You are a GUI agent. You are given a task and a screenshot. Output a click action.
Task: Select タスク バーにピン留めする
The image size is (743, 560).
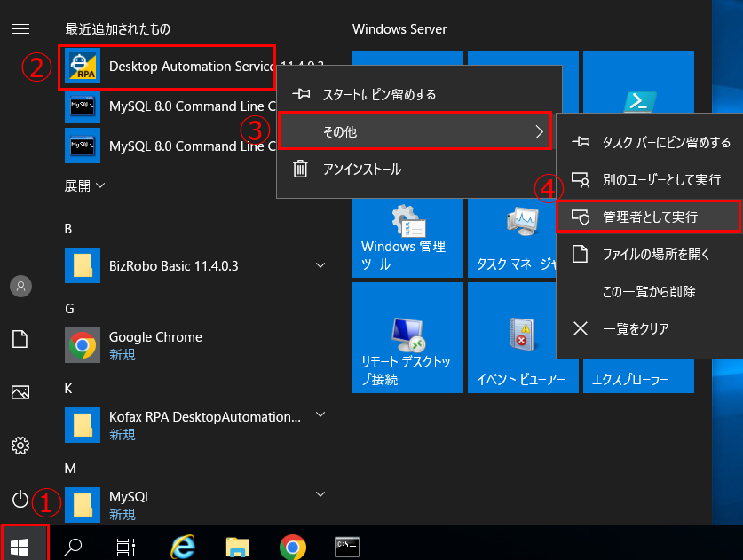tap(650, 142)
